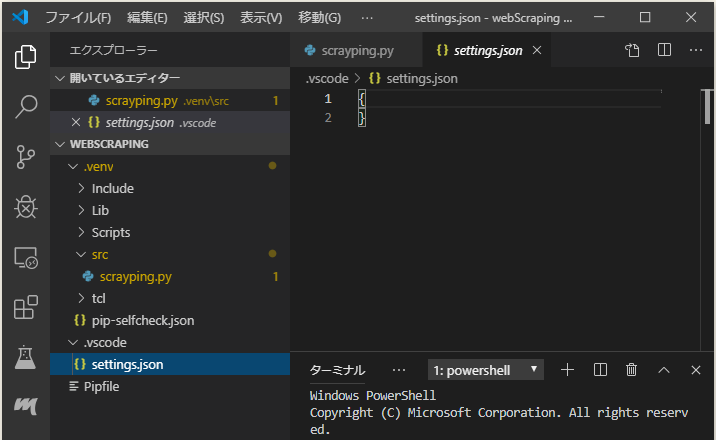Select settings.json under .vscode folder
The height and width of the screenshot is (440, 716).
170,364
